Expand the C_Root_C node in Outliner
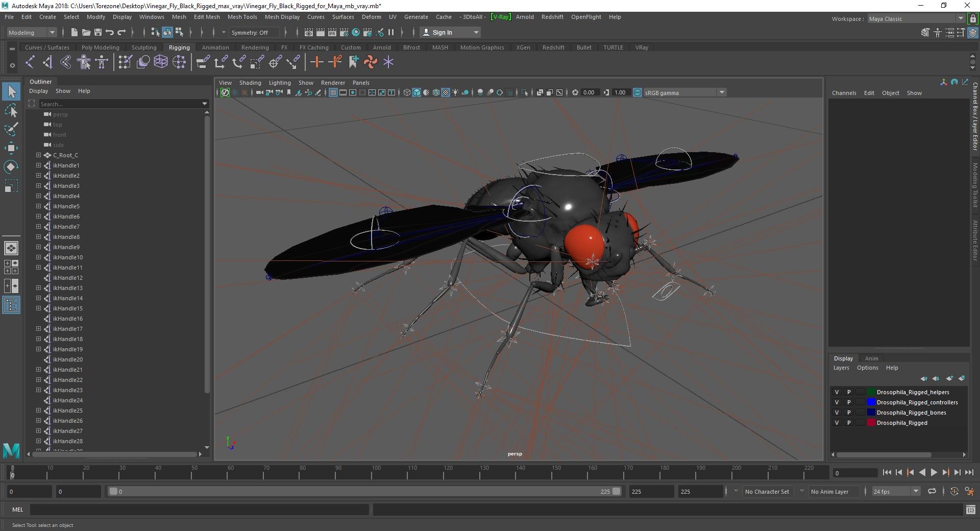Screen dimensions: 980x531 [x=38, y=155]
